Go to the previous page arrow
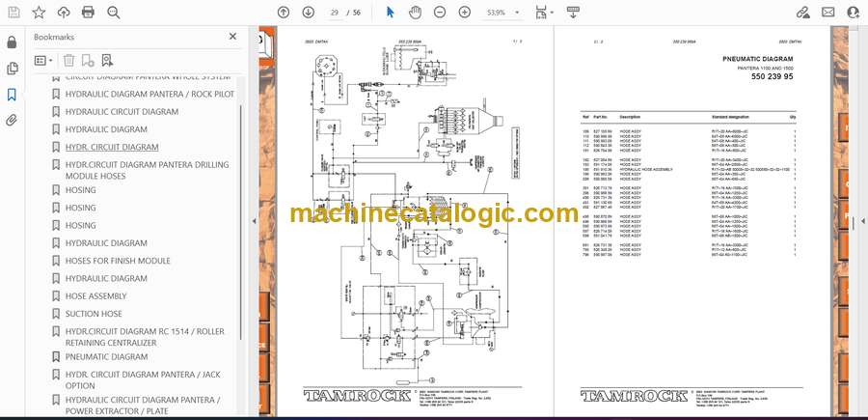The width and height of the screenshot is (868, 420). [x=284, y=13]
